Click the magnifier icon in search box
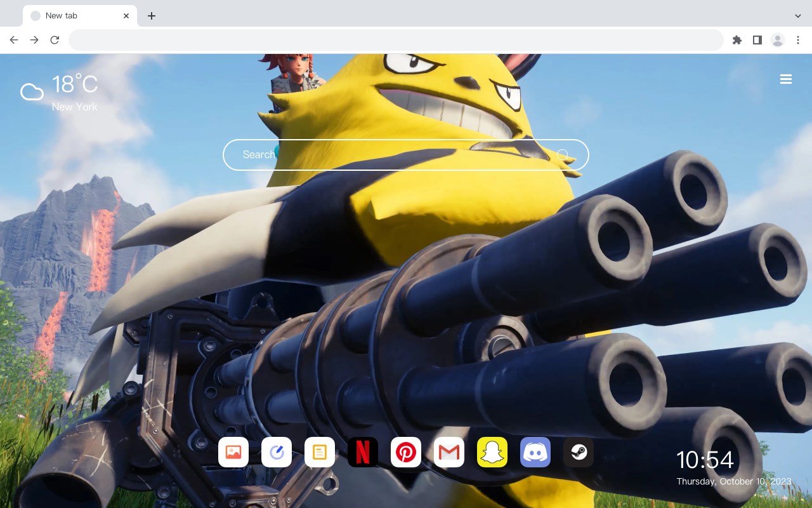This screenshot has width=812, height=508. (x=563, y=155)
